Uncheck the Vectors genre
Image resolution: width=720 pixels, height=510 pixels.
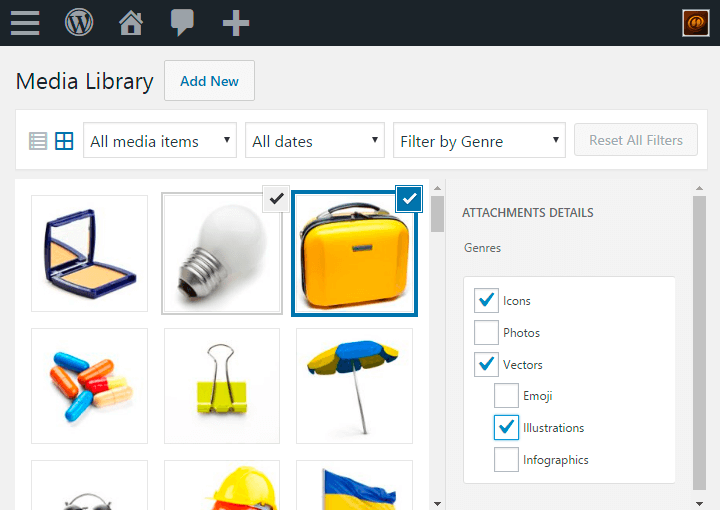pos(486,364)
